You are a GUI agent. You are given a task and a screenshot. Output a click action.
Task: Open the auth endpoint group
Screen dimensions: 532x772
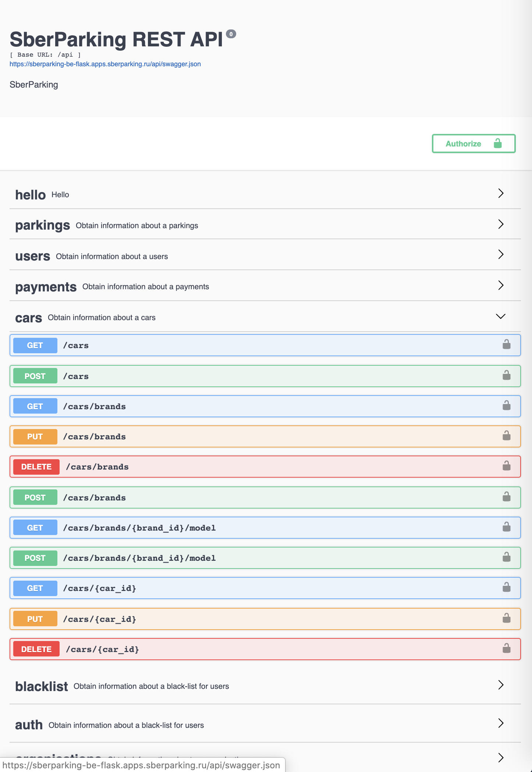[29, 725]
